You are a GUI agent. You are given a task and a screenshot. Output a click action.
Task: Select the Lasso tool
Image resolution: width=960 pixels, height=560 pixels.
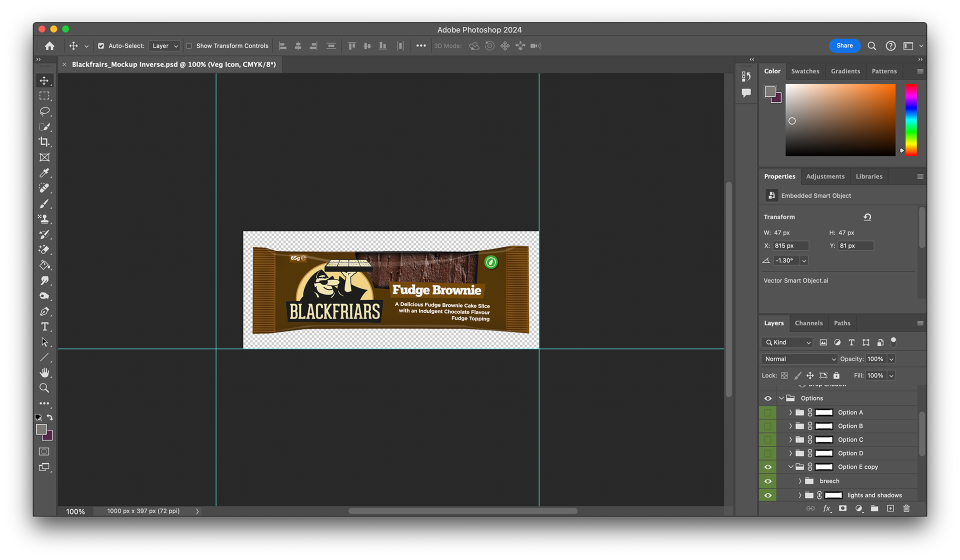44,111
